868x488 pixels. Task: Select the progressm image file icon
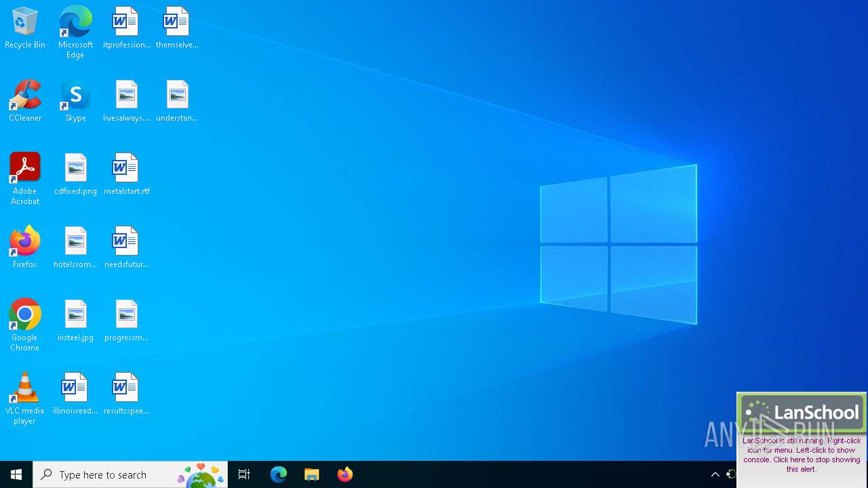[127, 321]
